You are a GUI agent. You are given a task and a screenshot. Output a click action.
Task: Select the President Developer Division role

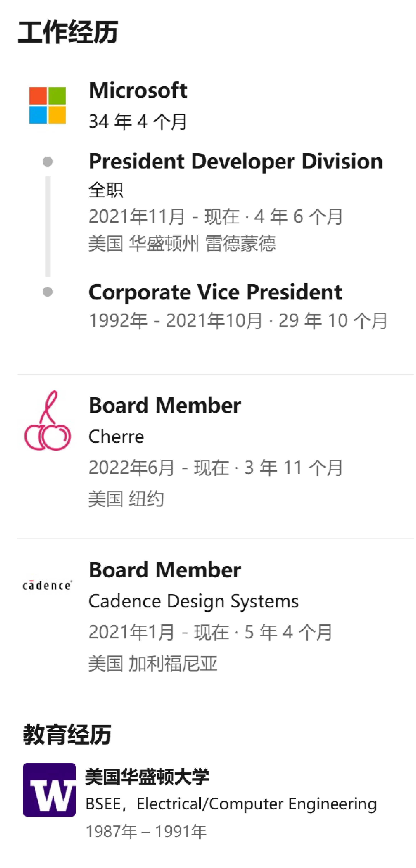[236, 161]
